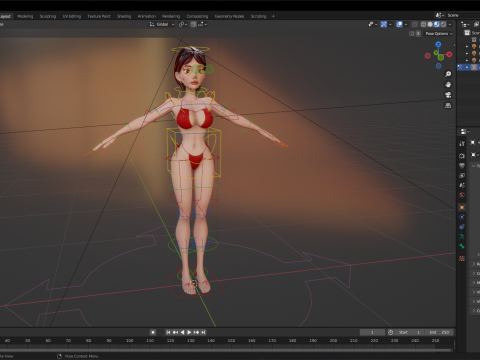
Task: Open the snapping options dropdown
Action: pos(203,24)
